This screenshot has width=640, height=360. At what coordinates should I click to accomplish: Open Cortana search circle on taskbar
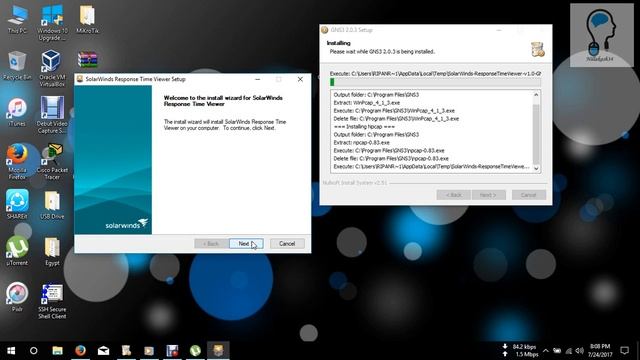(34, 350)
